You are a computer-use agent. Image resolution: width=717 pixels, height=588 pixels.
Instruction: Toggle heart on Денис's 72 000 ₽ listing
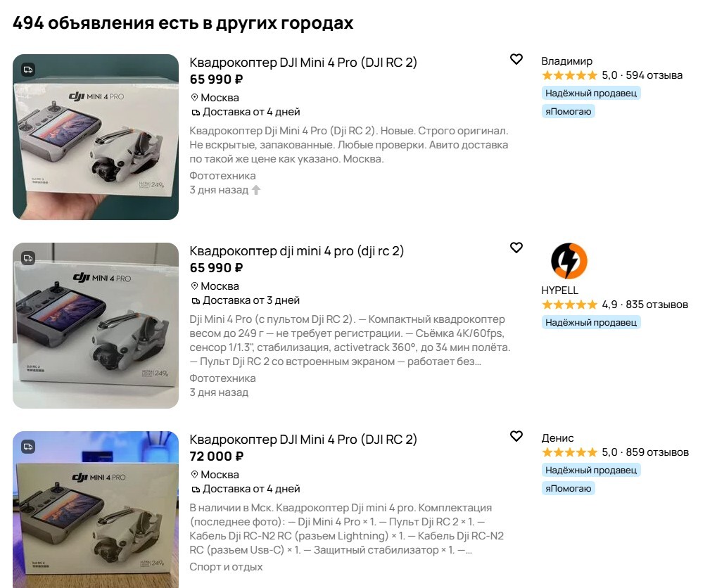[516, 436]
